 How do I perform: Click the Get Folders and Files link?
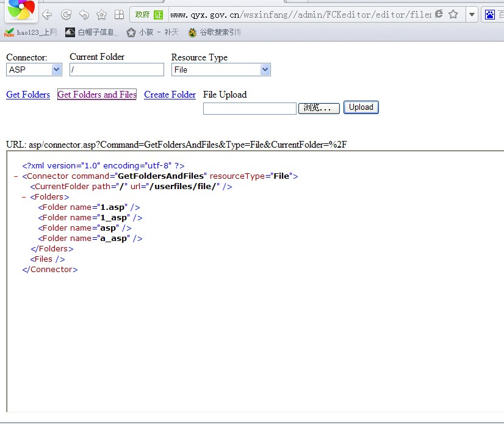tap(97, 95)
